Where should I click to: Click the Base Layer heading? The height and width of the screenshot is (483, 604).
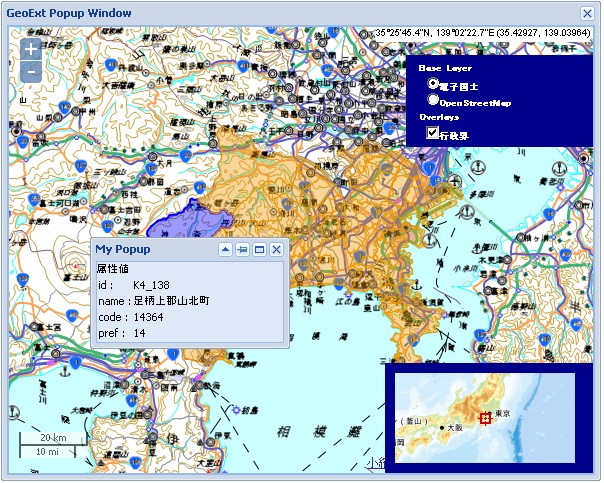click(x=445, y=68)
